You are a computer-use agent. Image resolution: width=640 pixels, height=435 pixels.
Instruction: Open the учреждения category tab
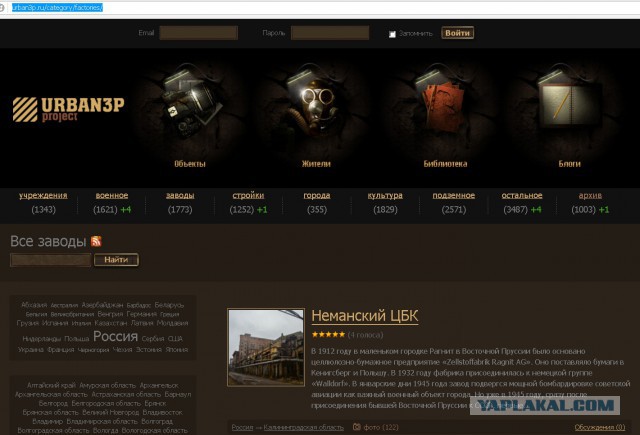tap(43, 195)
